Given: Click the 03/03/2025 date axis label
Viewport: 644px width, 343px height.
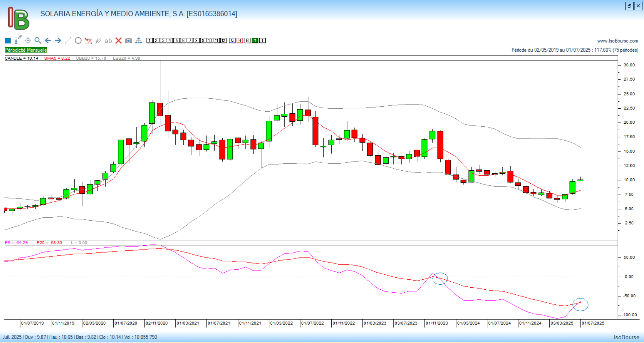Looking at the screenshot, I should click(562, 323).
